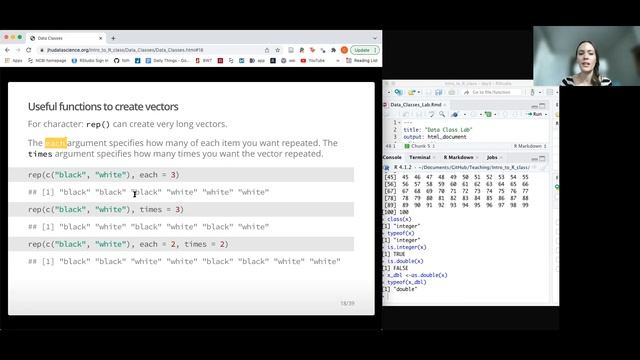Click the console working directory path
Image resolution: width=640 pixels, height=360 pixels.
click(474, 167)
